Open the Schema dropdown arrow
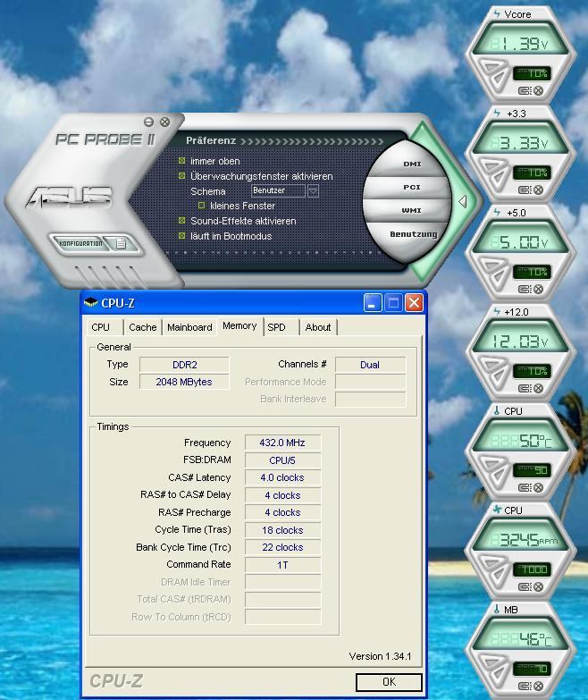The height and width of the screenshot is (700, 588). click(x=313, y=191)
